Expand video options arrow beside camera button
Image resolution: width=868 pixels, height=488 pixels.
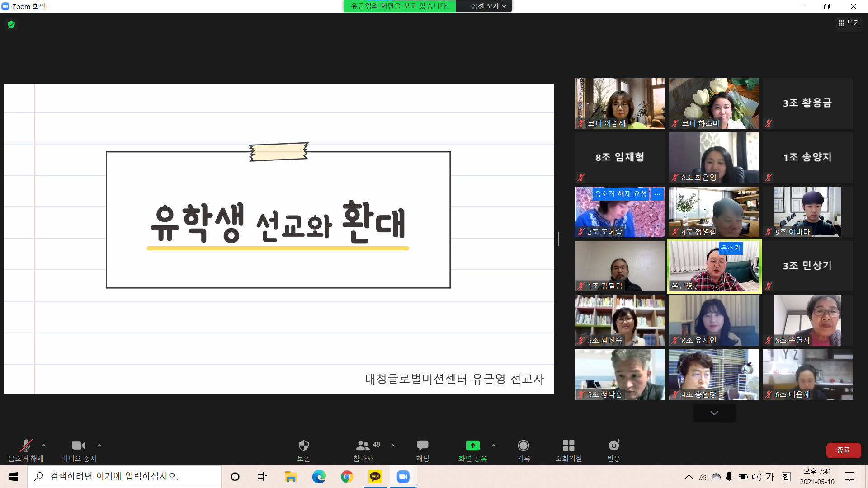(99, 446)
